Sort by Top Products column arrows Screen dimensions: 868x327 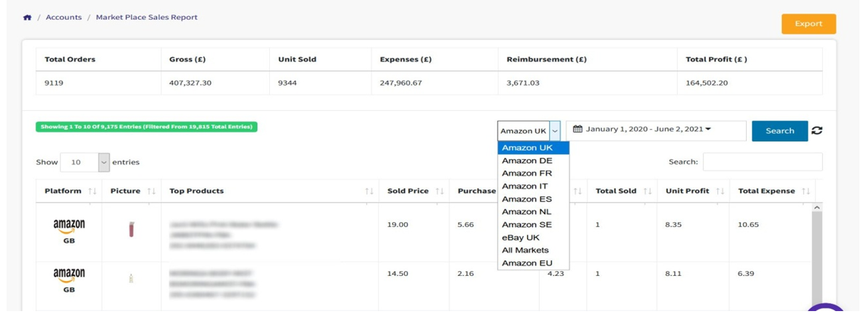coord(369,191)
